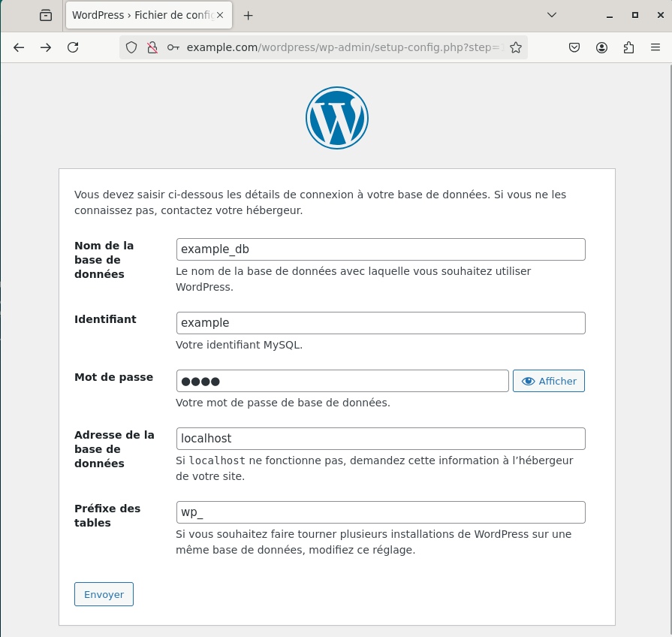Open a new tab with the plus button
The height and width of the screenshot is (637, 672).
(248, 16)
